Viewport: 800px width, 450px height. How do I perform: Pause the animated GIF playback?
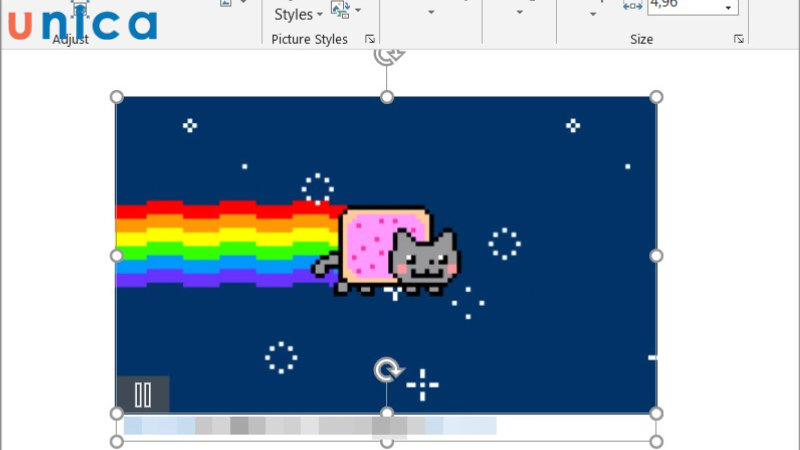click(142, 394)
